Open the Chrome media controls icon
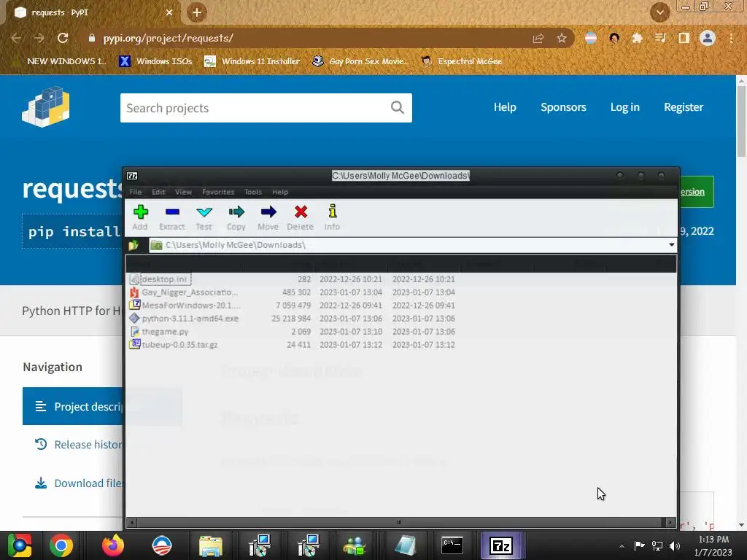Viewport: 747px width, 560px height. [660, 38]
